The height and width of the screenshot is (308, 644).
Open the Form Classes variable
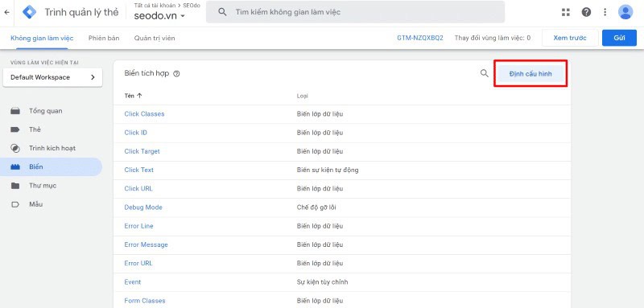tap(145, 301)
